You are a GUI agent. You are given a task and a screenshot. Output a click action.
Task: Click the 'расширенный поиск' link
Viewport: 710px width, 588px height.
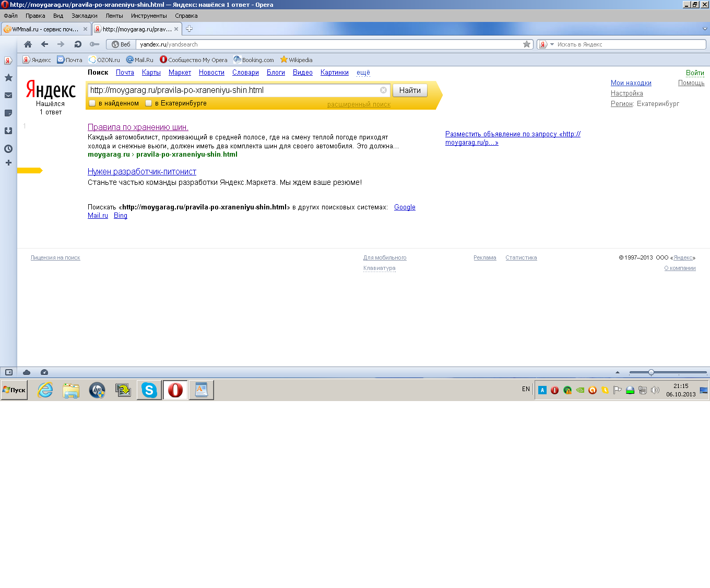(359, 104)
